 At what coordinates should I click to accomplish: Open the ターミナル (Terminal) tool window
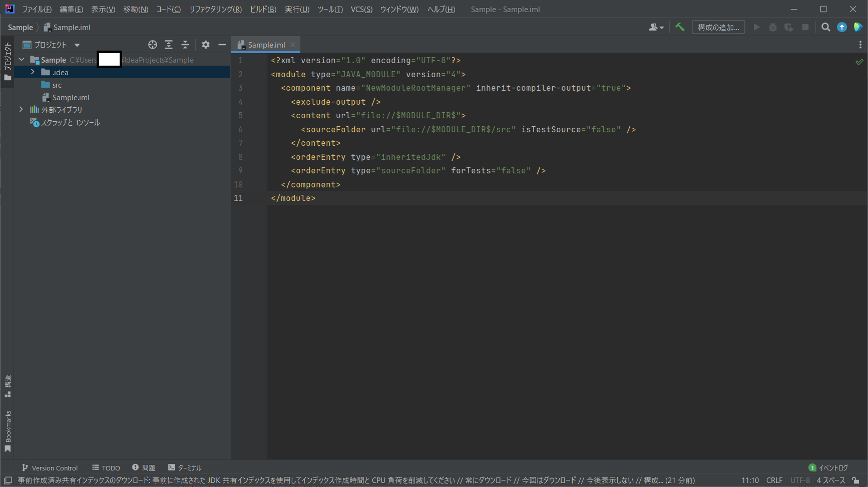click(185, 467)
